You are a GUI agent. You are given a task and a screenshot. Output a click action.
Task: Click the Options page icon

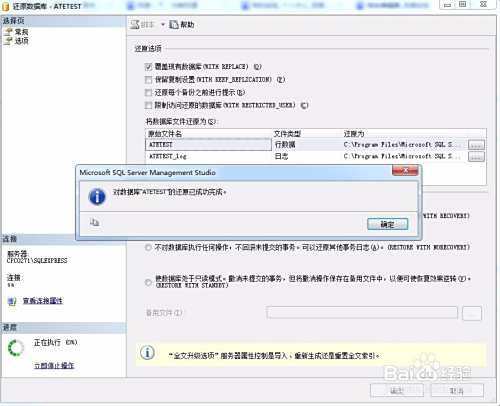[8, 41]
